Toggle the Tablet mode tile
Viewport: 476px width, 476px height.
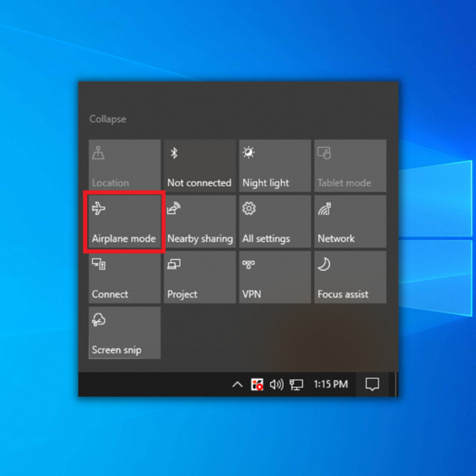point(351,166)
